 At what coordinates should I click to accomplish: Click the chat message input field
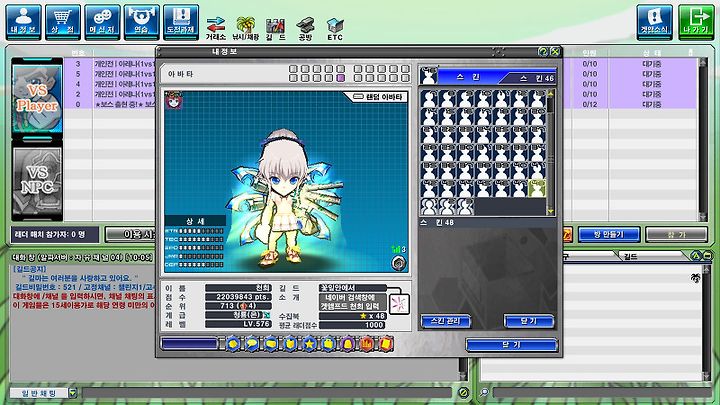267,393
